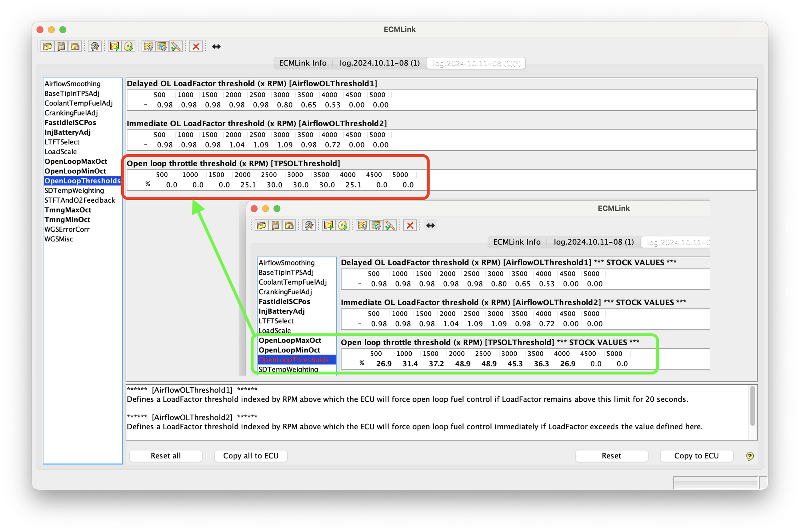Select the greyed log.2024.10.11-08 (1)(*) tab
Screen dimensions: 800x532
click(x=476, y=63)
